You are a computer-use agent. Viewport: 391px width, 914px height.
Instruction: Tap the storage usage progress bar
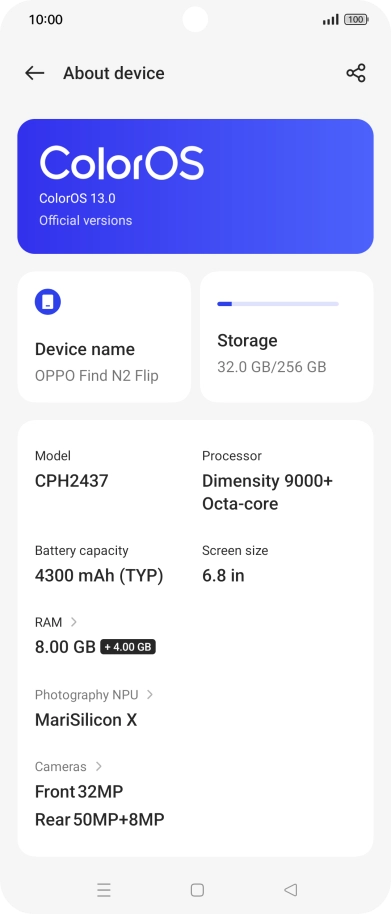pyautogui.click(x=278, y=304)
